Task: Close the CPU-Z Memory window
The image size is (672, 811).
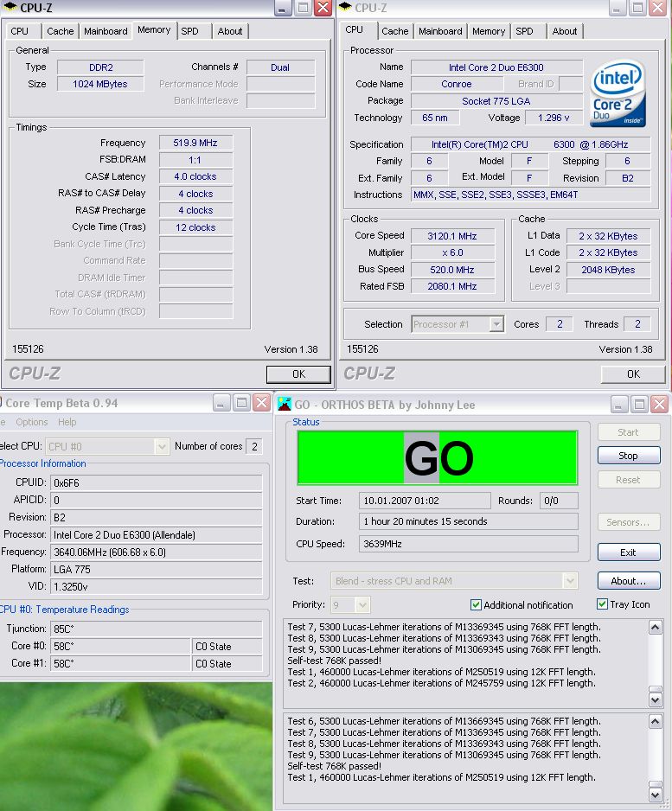Action: (x=323, y=8)
